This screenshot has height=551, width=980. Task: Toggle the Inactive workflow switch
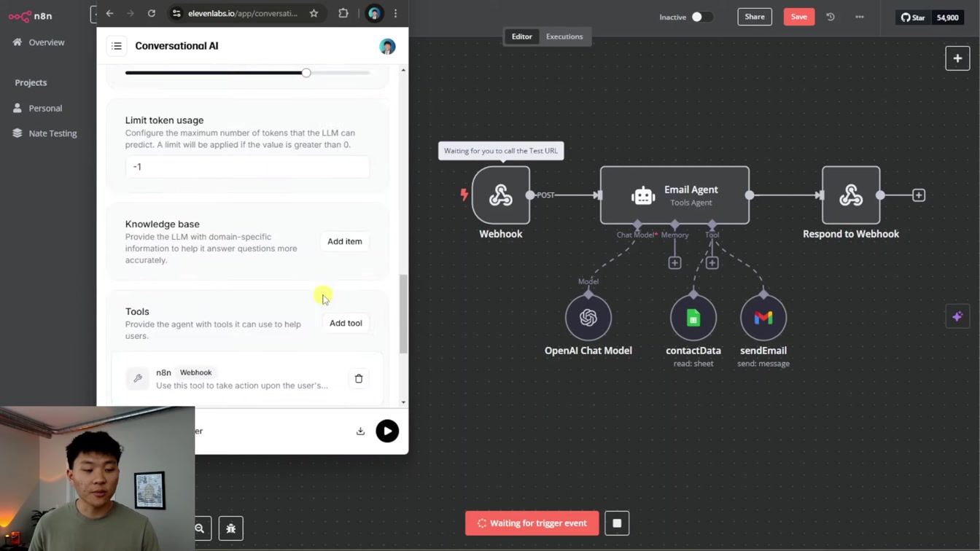[x=701, y=17]
